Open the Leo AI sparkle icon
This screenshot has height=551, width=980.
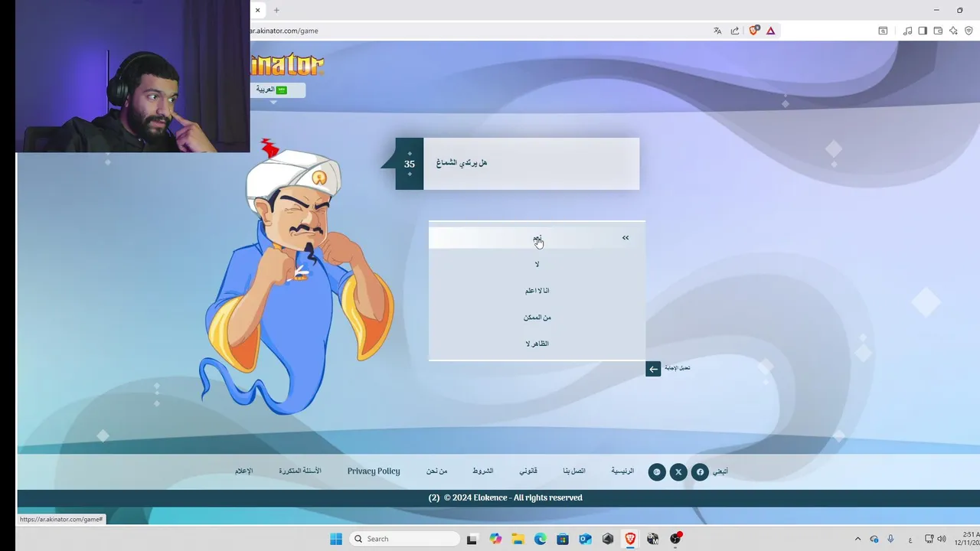click(953, 31)
